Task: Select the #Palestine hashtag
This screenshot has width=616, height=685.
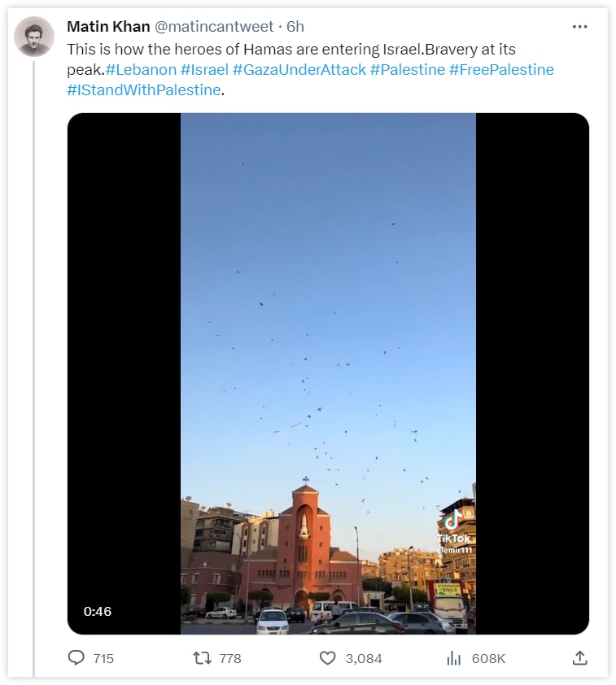Action: tap(407, 70)
